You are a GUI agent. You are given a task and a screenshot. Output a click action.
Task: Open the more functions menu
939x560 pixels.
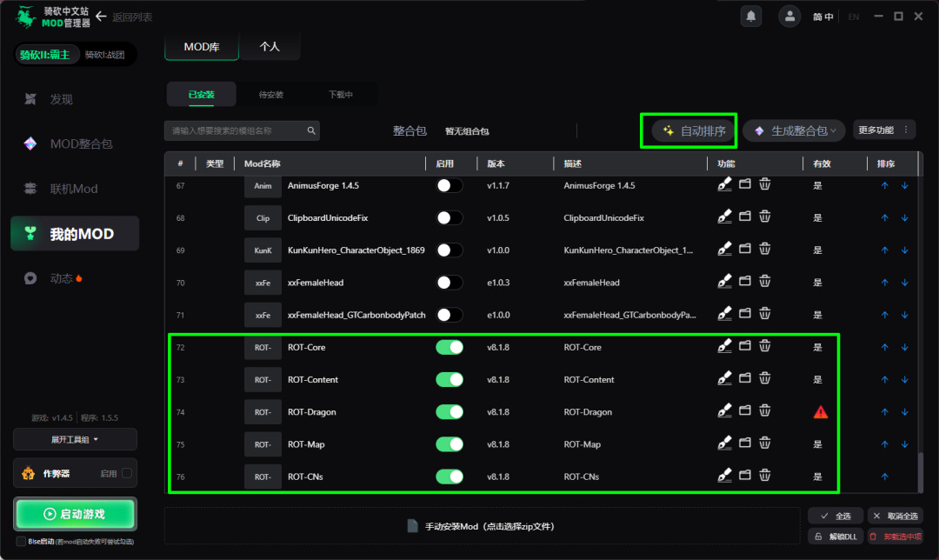tap(884, 130)
